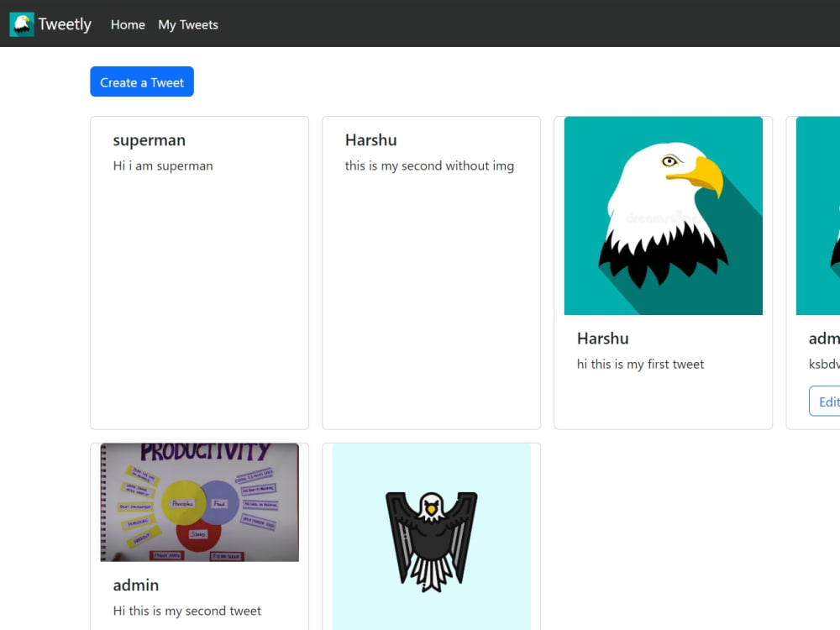Click the admin name under Productivity image
The width and height of the screenshot is (840, 630).
[135, 585]
